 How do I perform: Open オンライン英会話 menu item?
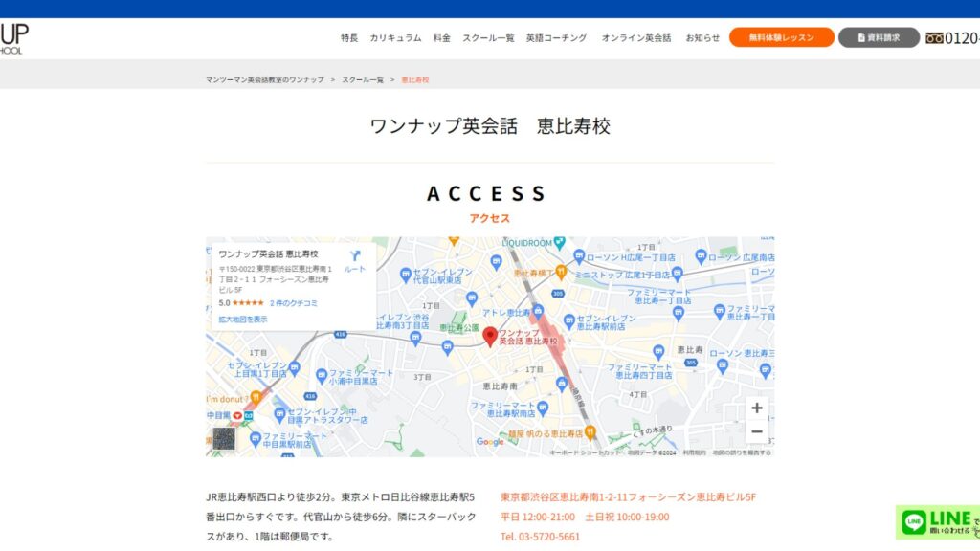[x=636, y=38]
